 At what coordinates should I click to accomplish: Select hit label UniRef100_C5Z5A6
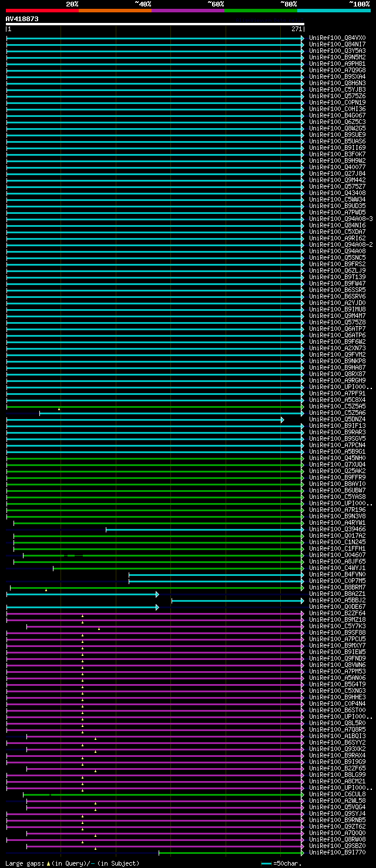pyautogui.click(x=337, y=413)
